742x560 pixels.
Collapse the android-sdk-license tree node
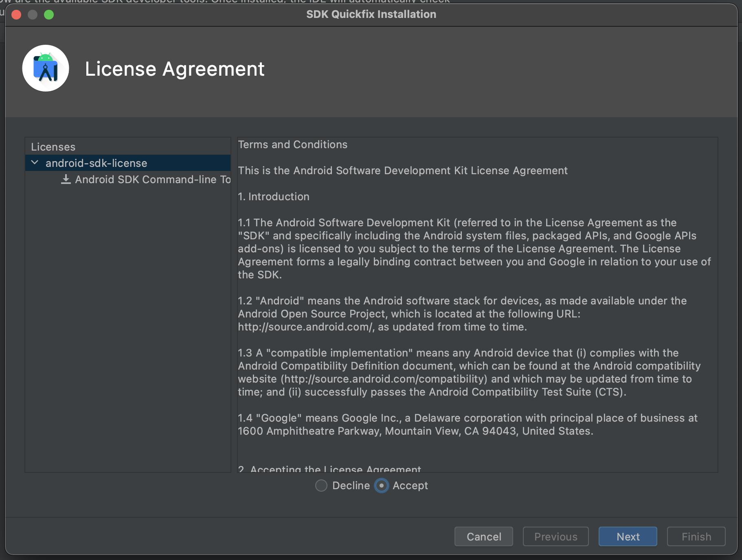[35, 163]
